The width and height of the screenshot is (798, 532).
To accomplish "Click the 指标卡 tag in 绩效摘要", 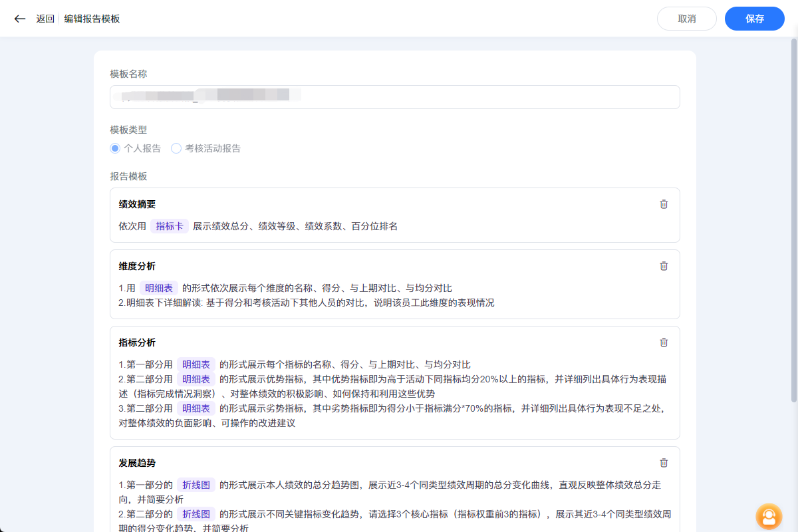I will 170,226.
